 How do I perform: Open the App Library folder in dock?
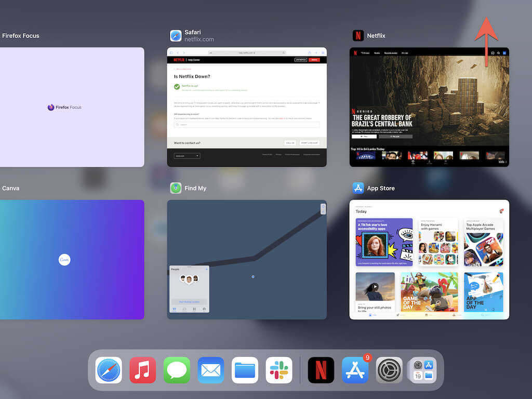pyautogui.click(x=423, y=370)
